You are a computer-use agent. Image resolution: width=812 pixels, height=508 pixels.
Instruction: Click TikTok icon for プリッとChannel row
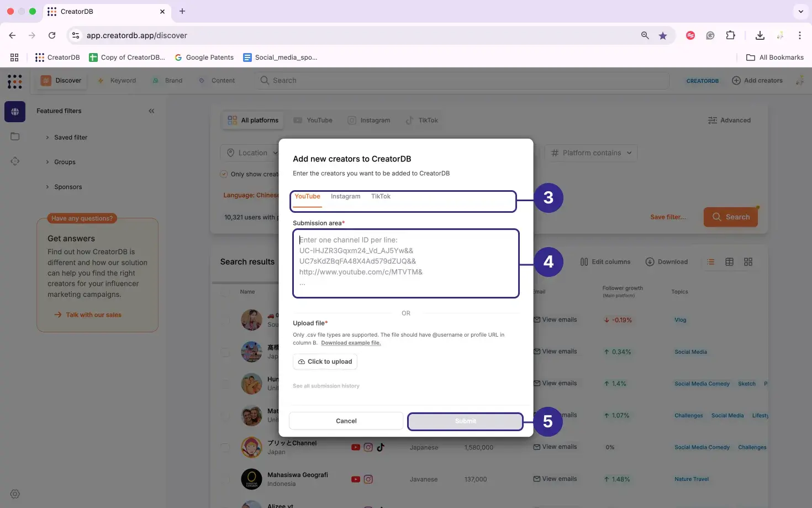(x=381, y=447)
